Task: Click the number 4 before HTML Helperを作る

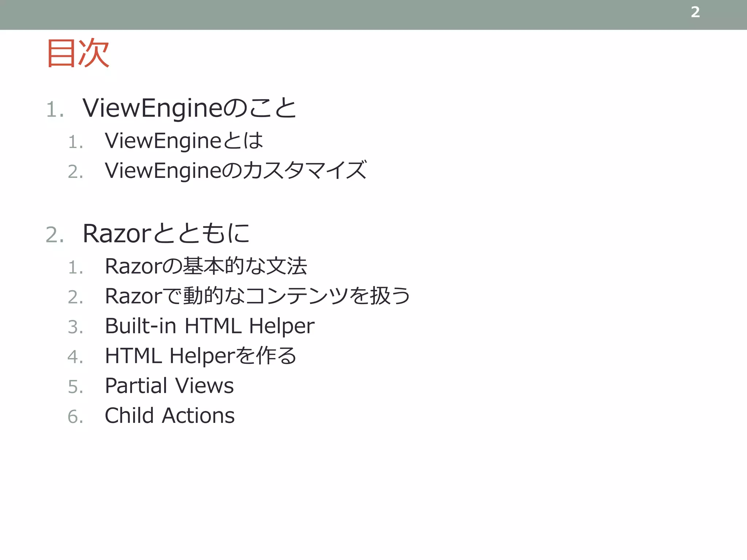Action: [75, 357]
